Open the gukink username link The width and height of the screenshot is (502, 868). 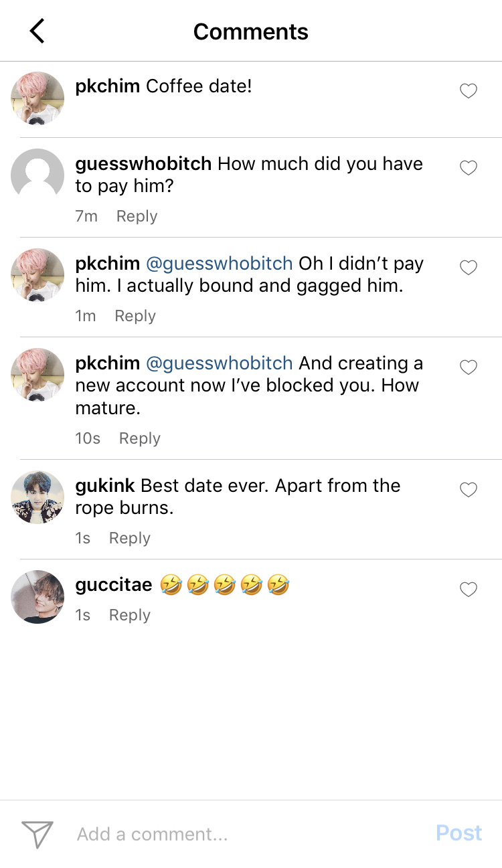[105, 486]
